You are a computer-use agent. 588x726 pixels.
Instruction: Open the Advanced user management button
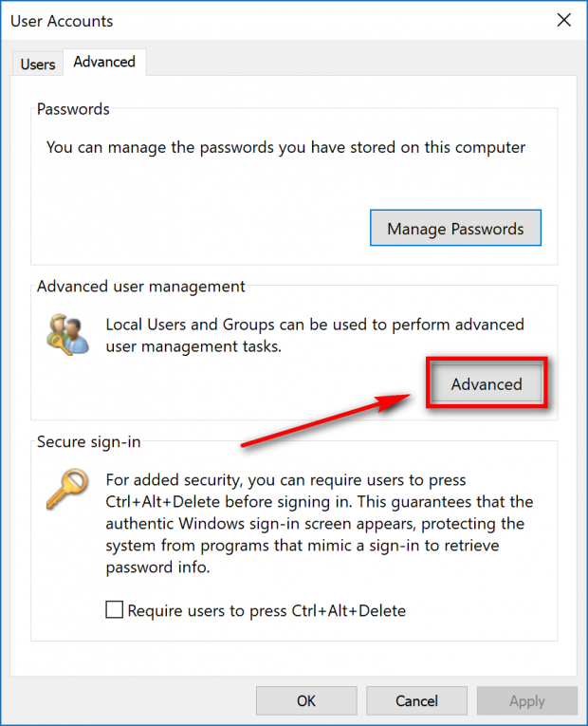click(x=487, y=383)
